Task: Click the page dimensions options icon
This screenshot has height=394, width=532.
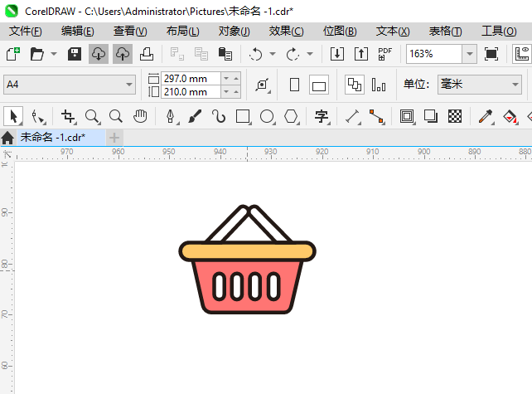Action: pos(263,85)
